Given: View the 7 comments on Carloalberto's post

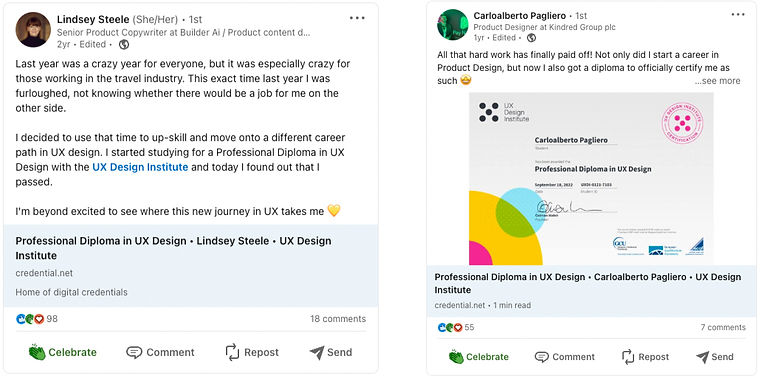Looking at the screenshot, I should pos(723,328).
